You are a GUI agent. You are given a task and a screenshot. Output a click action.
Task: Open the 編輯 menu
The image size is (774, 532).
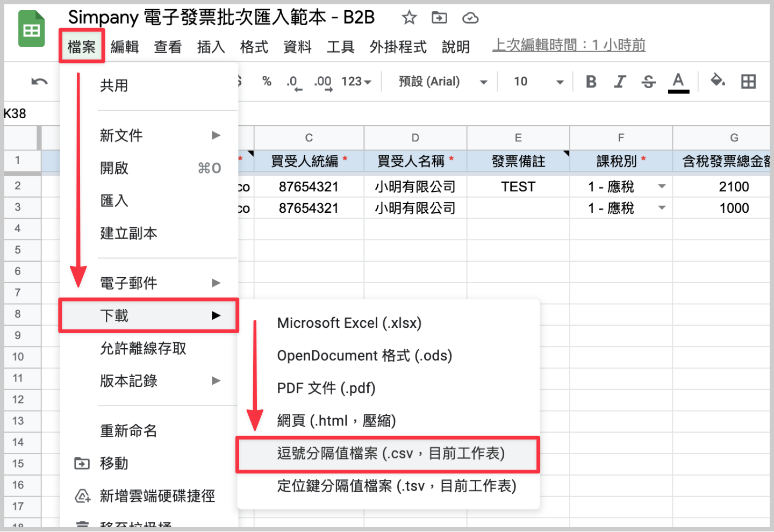point(125,47)
